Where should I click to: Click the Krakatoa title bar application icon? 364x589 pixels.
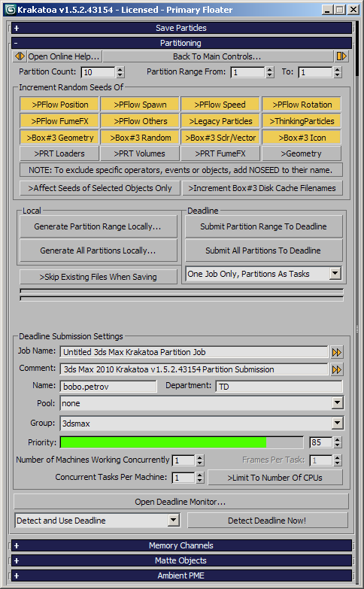[10, 10]
